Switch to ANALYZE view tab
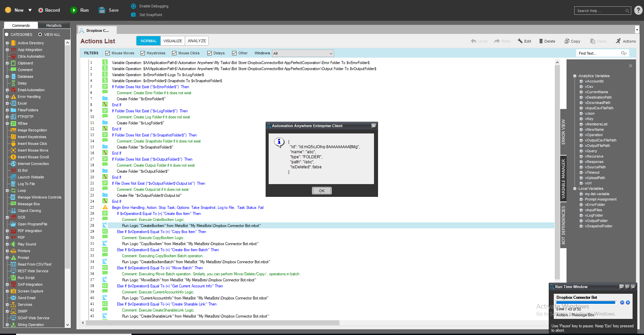Image resolution: width=644 pixels, height=335 pixels. click(197, 41)
